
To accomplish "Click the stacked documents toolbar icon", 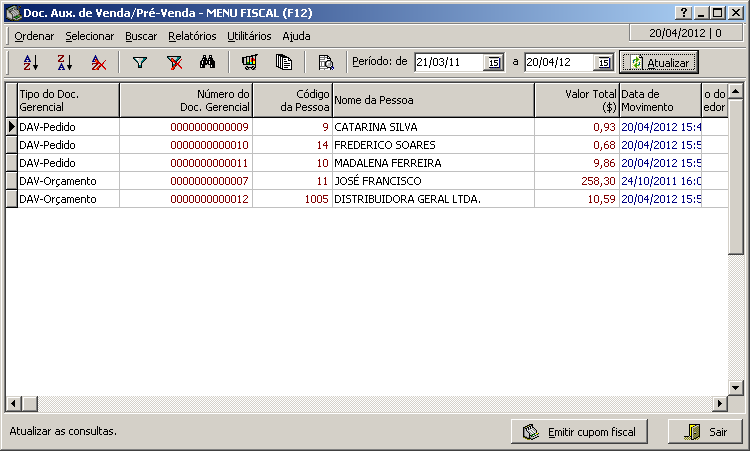I will [284, 62].
